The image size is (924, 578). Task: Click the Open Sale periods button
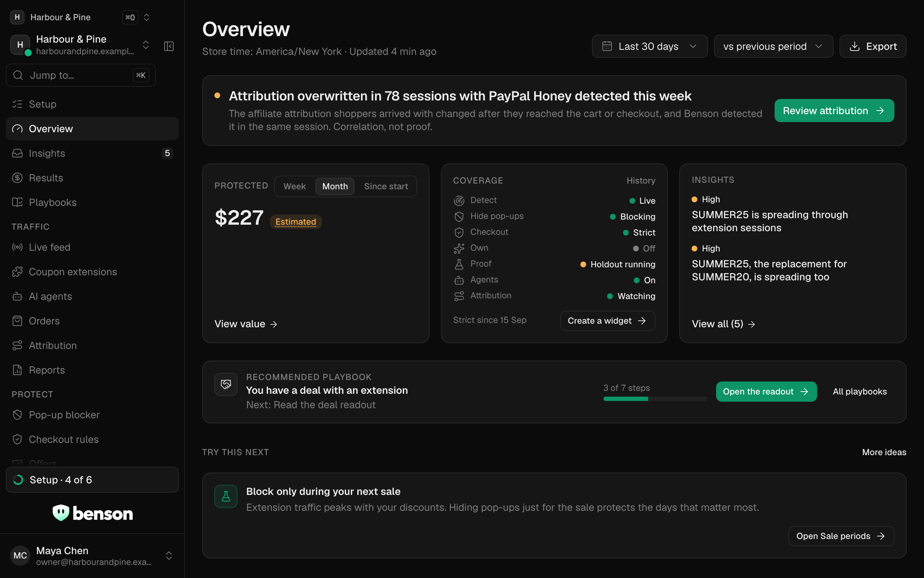click(x=841, y=536)
